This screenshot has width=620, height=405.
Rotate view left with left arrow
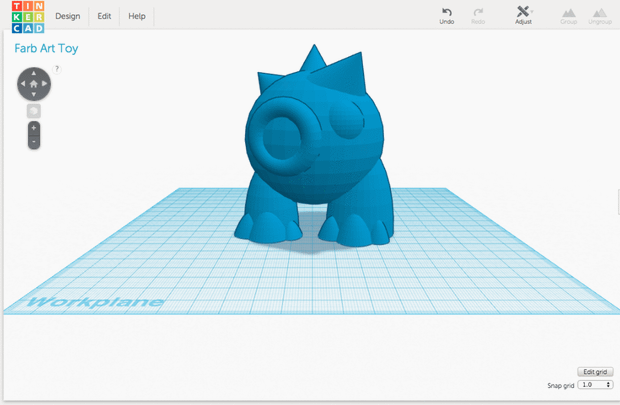click(x=23, y=84)
